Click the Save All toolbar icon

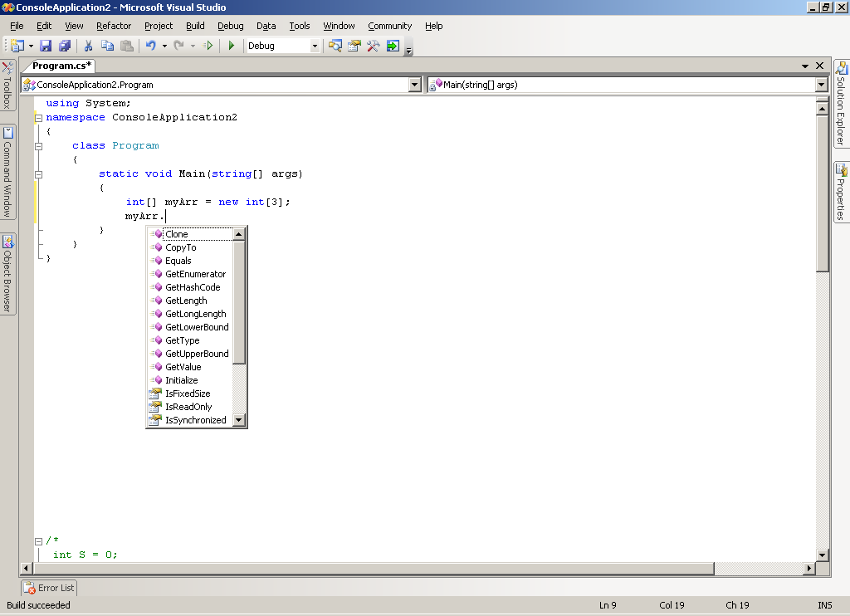pos(65,46)
